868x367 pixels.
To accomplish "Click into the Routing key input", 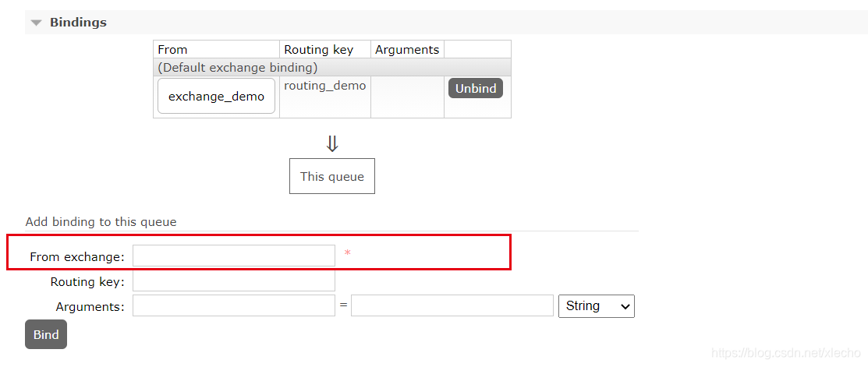I will point(234,281).
